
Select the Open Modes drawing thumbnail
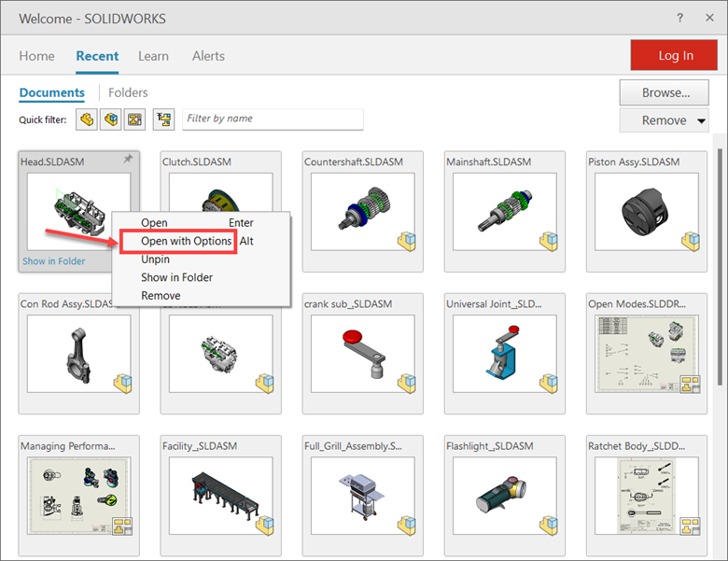pos(647,354)
